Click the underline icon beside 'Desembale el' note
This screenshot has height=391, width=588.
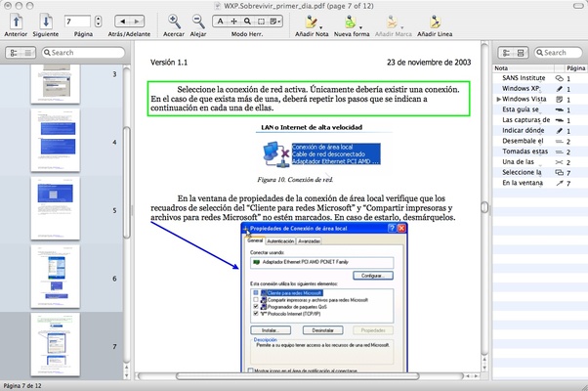[559, 141]
